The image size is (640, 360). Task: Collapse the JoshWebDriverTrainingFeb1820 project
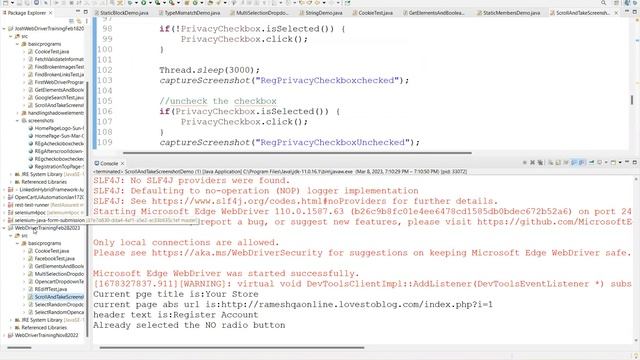tap(4, 29)
